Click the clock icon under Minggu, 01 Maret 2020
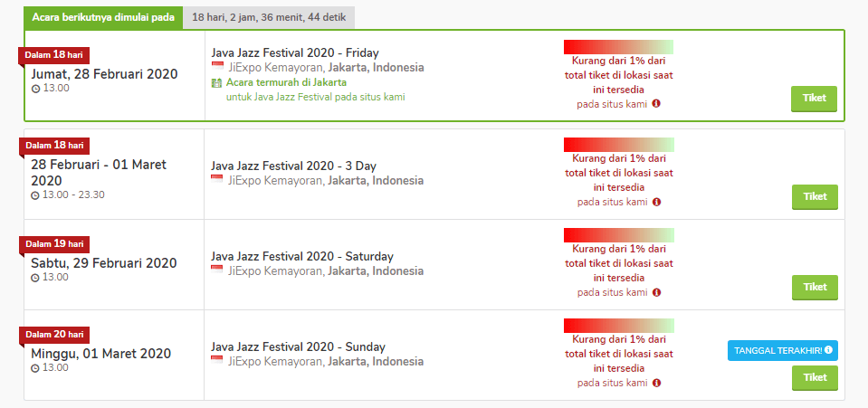 point(35,368)
